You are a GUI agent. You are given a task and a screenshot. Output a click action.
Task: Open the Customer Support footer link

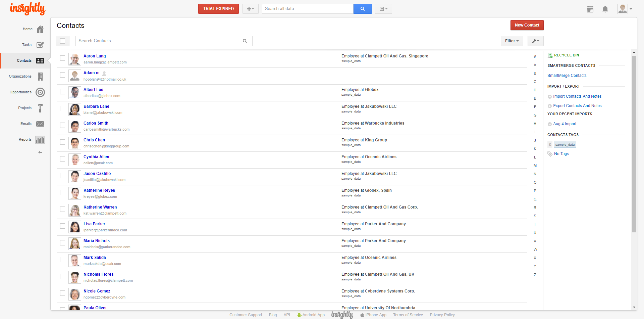pyautogui.click(x=246, y=315)
